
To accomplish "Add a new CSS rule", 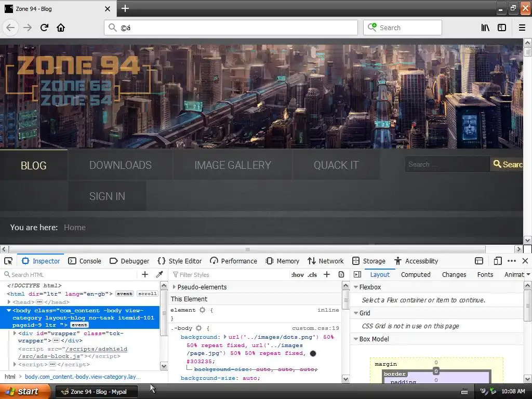I will point(327,274).
